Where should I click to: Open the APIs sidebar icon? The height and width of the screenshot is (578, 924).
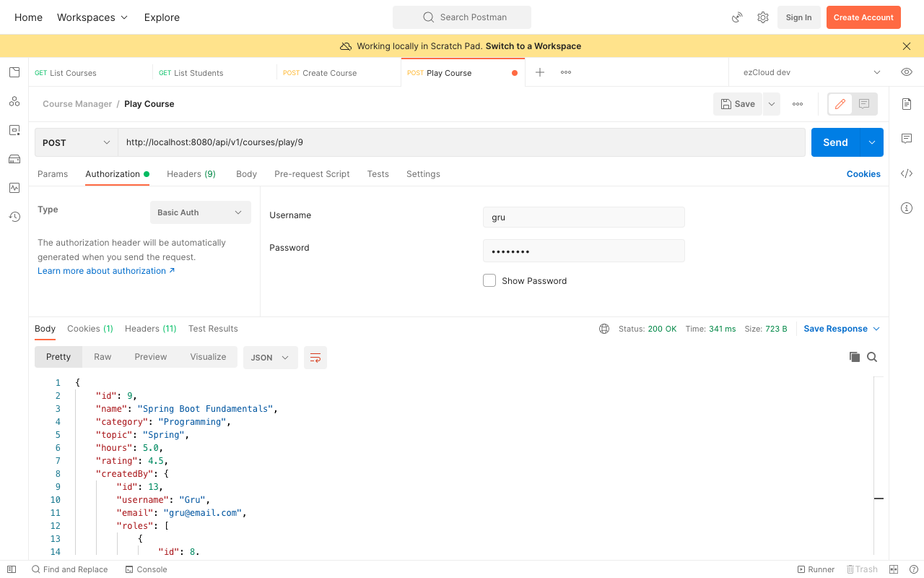[14, 101]
